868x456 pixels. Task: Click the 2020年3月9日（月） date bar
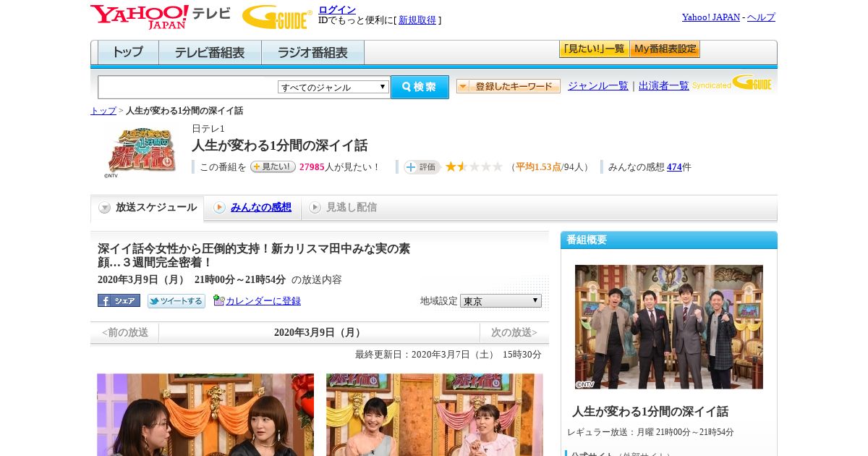click(x=319, y=333)
